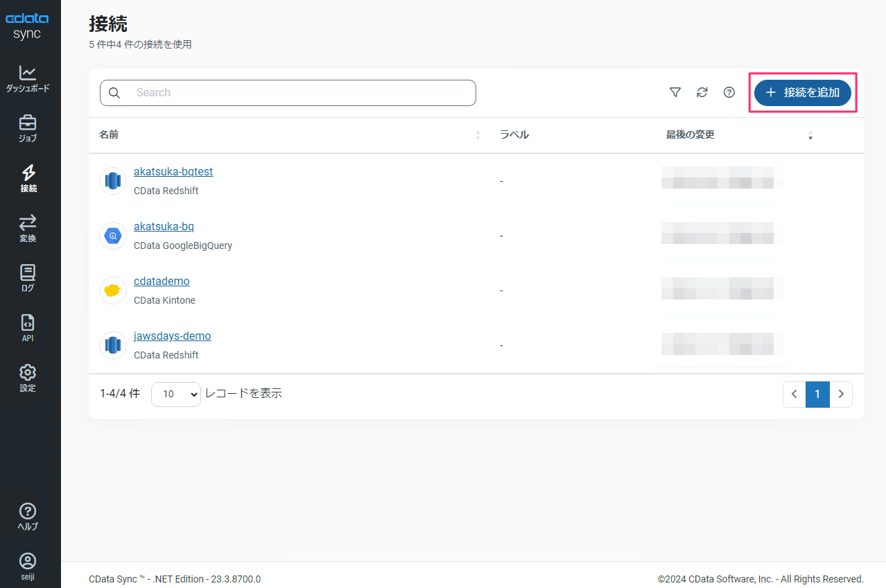Viewport: 886px width, 588px height.
Task: Click the ラベル column header
Action: tap(514, 135)
